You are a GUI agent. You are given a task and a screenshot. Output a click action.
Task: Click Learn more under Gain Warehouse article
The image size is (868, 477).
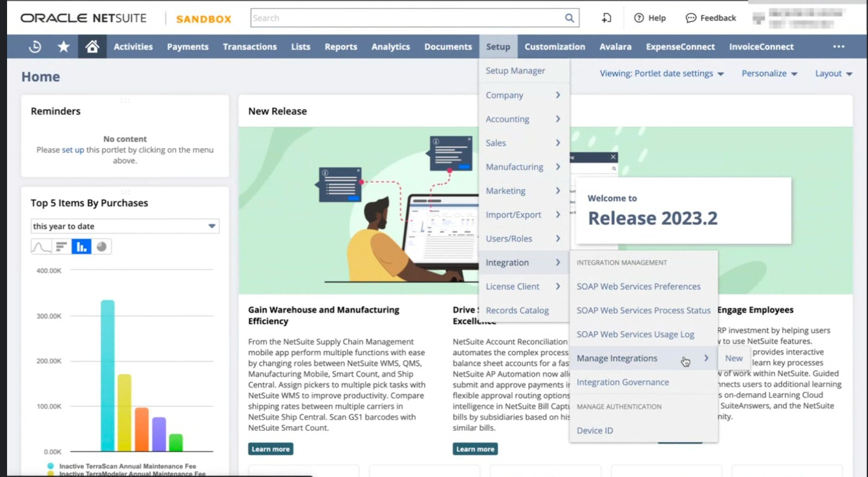coord(271,449)
